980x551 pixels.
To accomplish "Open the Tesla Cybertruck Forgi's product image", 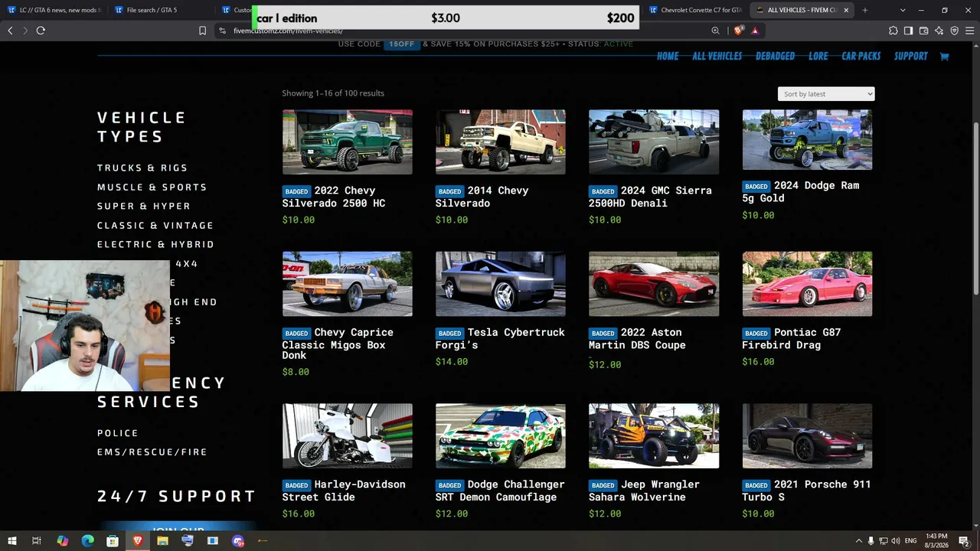I will [501, 284].
